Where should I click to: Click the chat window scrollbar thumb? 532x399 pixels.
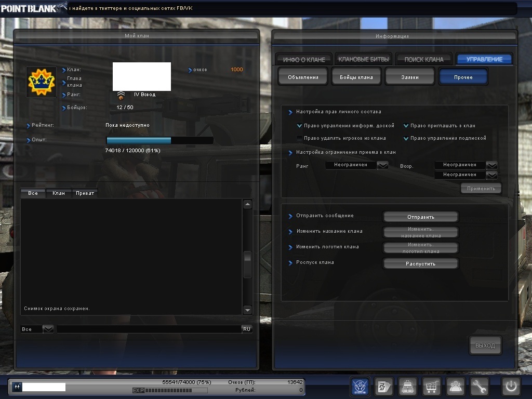[x=248, y=257]
